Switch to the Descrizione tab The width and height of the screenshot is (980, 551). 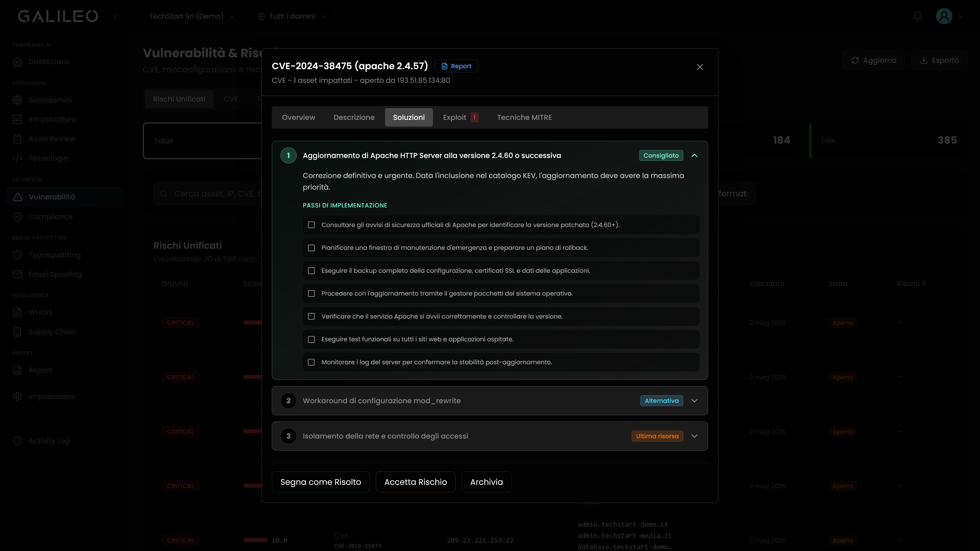(354, 118)
